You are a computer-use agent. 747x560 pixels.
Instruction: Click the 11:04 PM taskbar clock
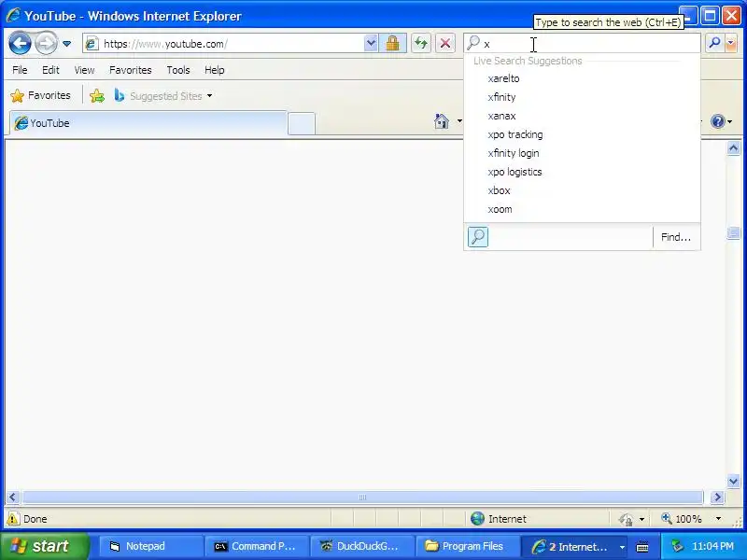(712, 546)
